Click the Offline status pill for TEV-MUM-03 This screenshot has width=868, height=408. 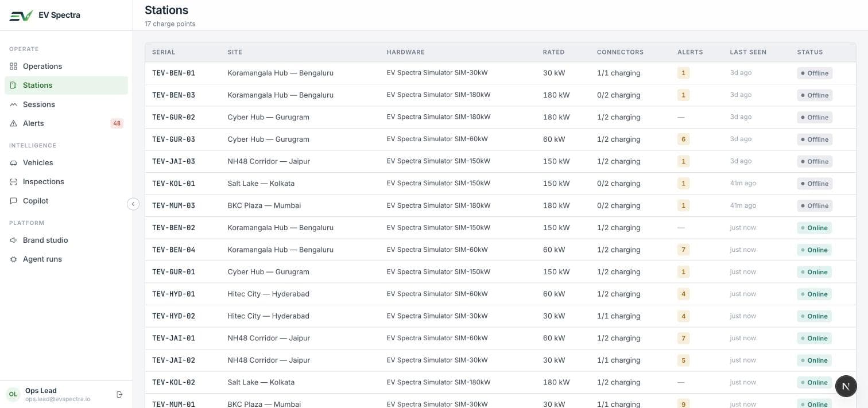815,205
